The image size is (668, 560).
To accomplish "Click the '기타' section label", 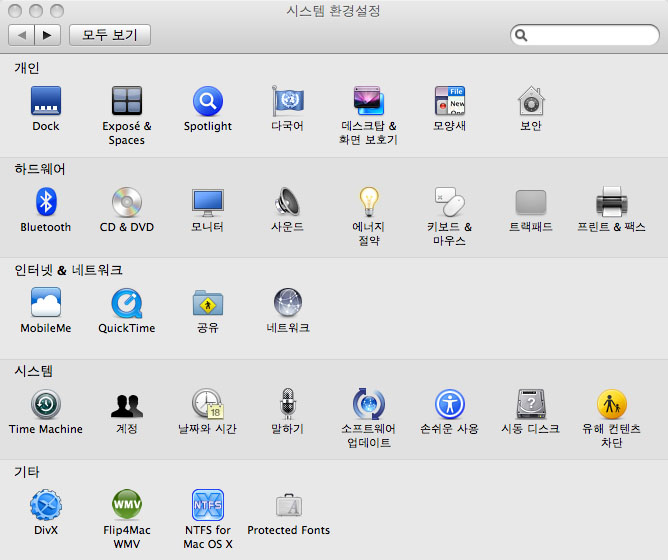I will pyautogui.click(x=26, y=472).
